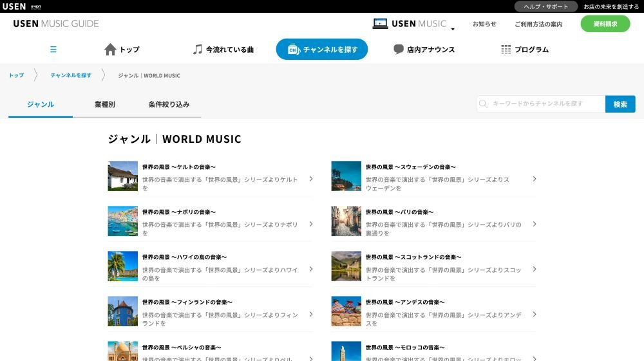Expand the スウェーデンの音楽 channel chevron
644x361 pixels.
point(534,179)
